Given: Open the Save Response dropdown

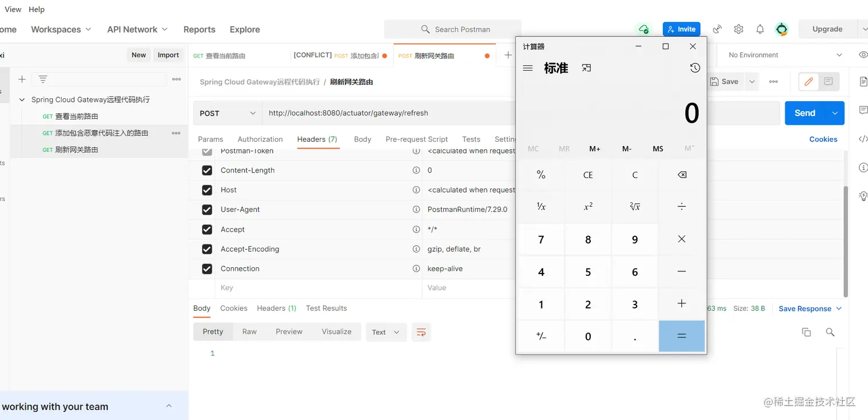Looking at the screenshot, I should [810, 309].
